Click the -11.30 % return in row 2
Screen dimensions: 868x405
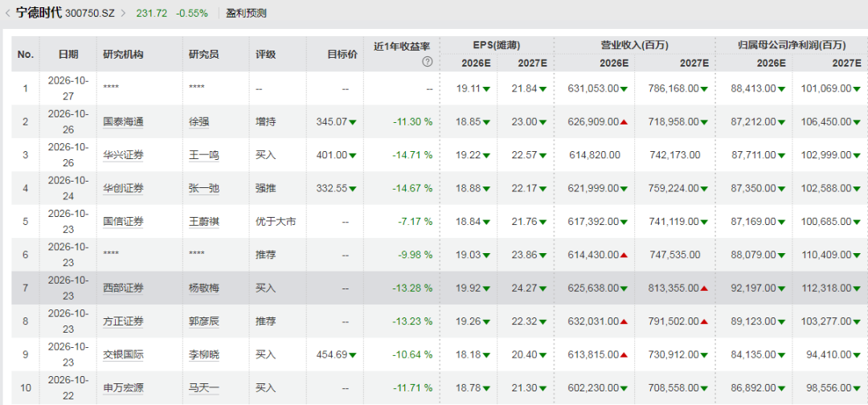[x=413, y=121]
